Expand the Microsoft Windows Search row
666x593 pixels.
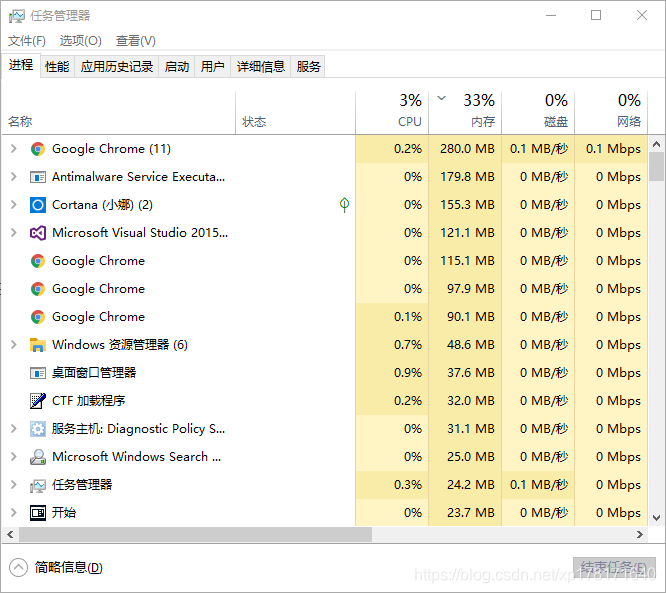coord(14,457)
